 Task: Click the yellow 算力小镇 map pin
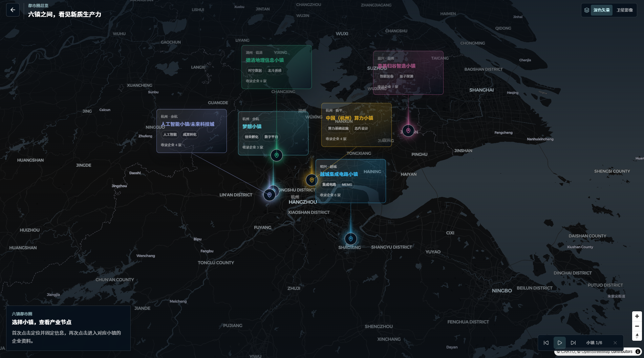[312, 180]
